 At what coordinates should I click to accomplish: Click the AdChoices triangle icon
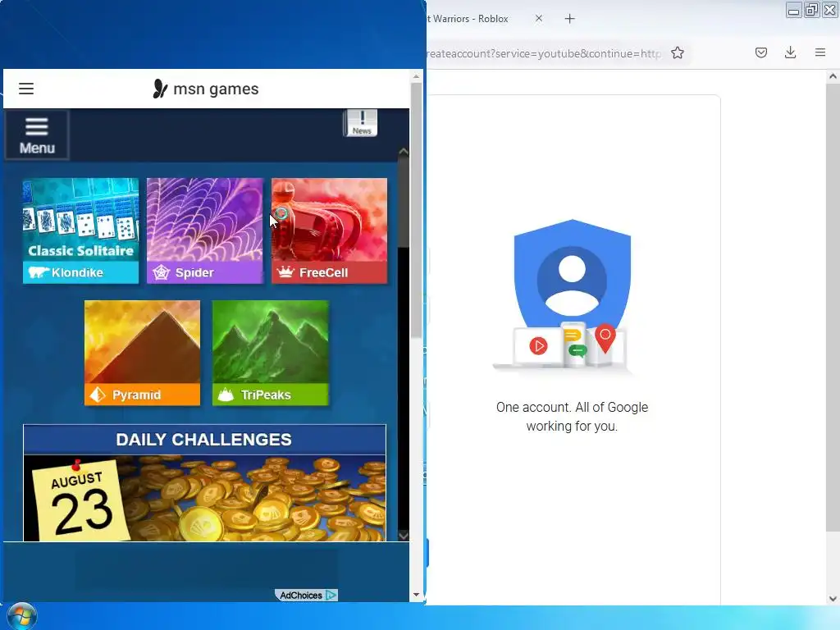coord(331,596)
